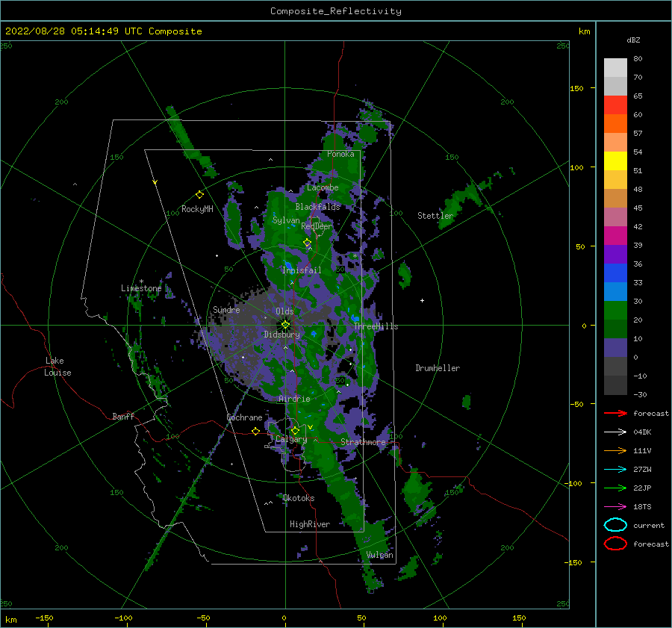Click the Didsbury city label
Screen dimensions: 672x628
click(x=282, y=335)
